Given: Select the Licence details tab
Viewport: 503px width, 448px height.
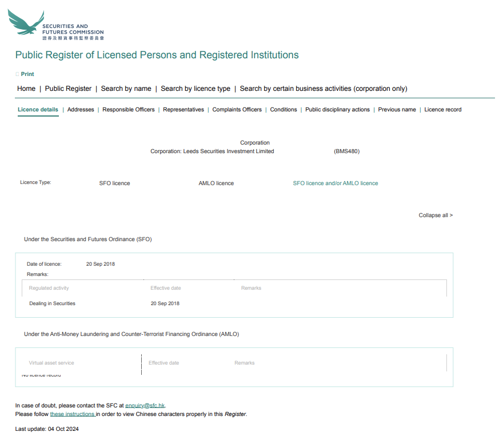Looking at the screenshot, I should pyautogui.click(x=38, y=110).
